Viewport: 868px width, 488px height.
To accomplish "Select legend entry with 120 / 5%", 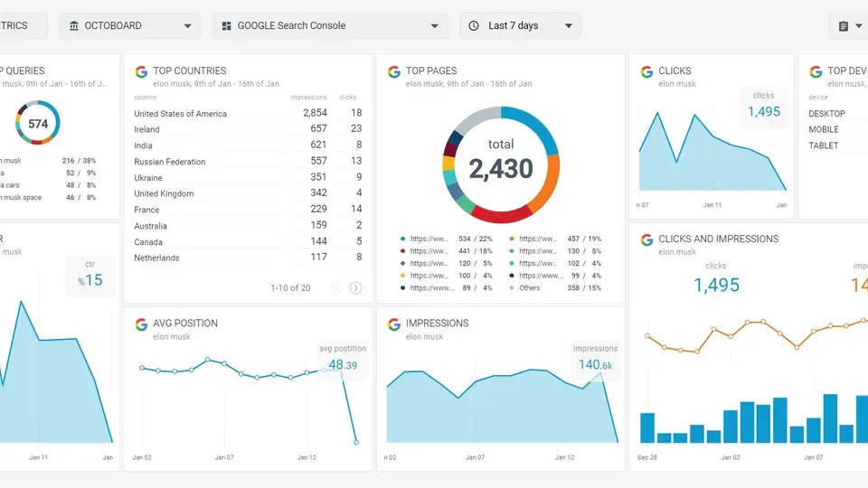I will coord(446,263).
